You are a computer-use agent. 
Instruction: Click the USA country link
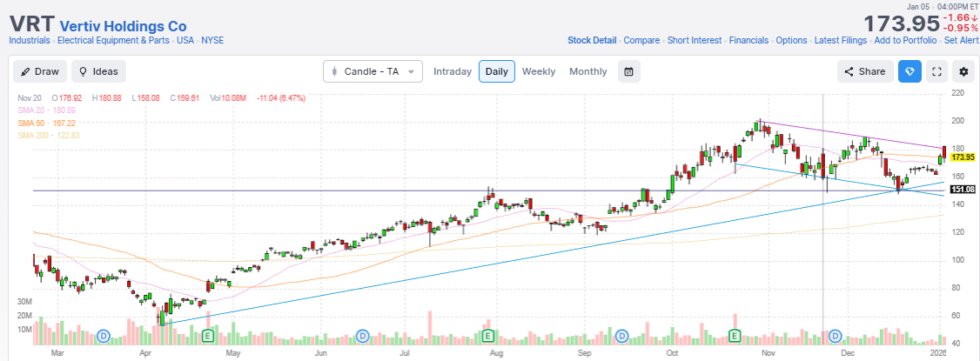click(x=185, y=41)
